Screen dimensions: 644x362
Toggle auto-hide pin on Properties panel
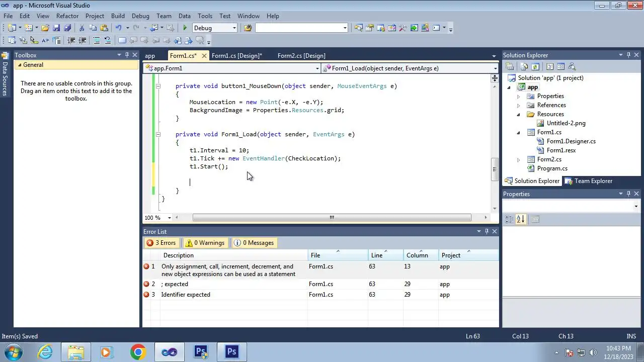(x=628, y=194)
